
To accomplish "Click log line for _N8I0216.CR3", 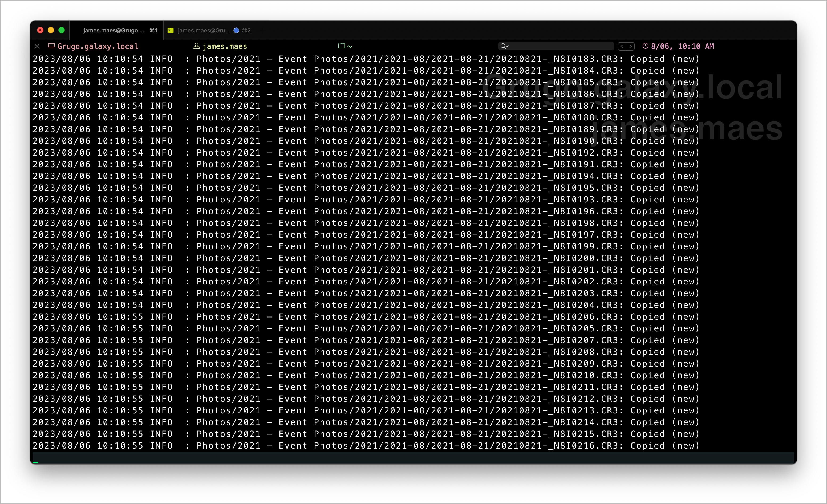I will tap(366, 446).
